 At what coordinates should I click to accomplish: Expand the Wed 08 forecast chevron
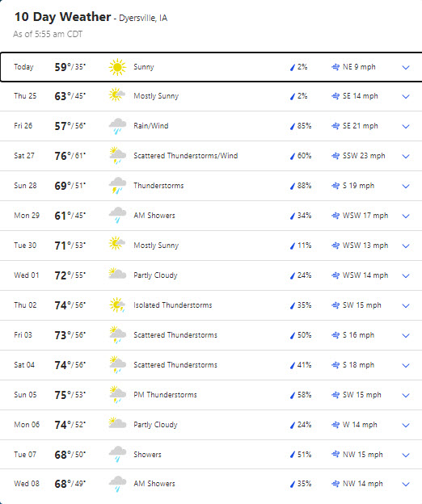pyautogui.click(x=406, y=485)
